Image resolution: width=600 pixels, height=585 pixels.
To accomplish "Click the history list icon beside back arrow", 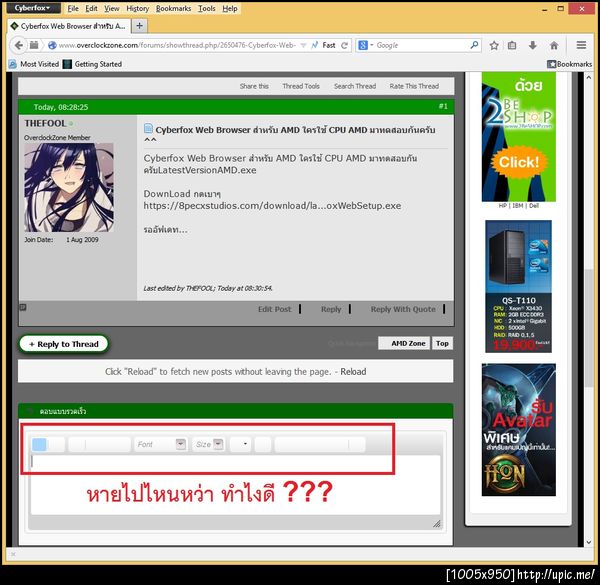I will pos(34,45).
